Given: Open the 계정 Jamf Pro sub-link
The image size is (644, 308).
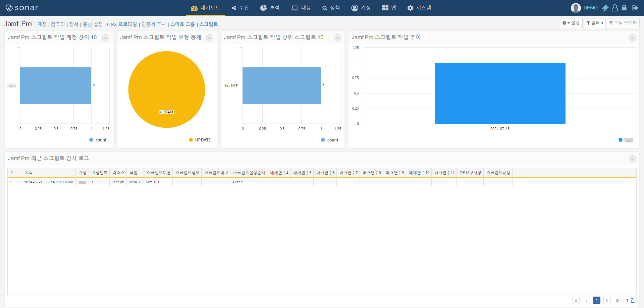Looking at the screenshot, I should (x=42, y=24).
